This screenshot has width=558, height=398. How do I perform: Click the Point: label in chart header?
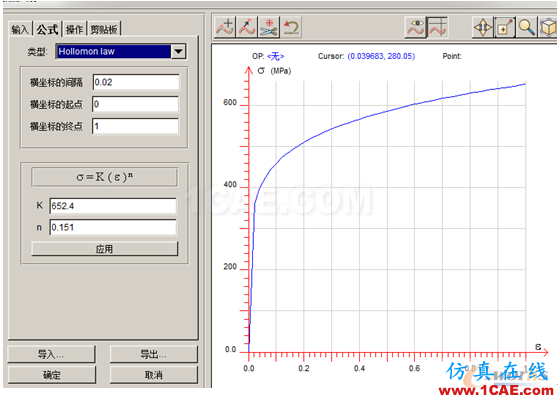452,56
